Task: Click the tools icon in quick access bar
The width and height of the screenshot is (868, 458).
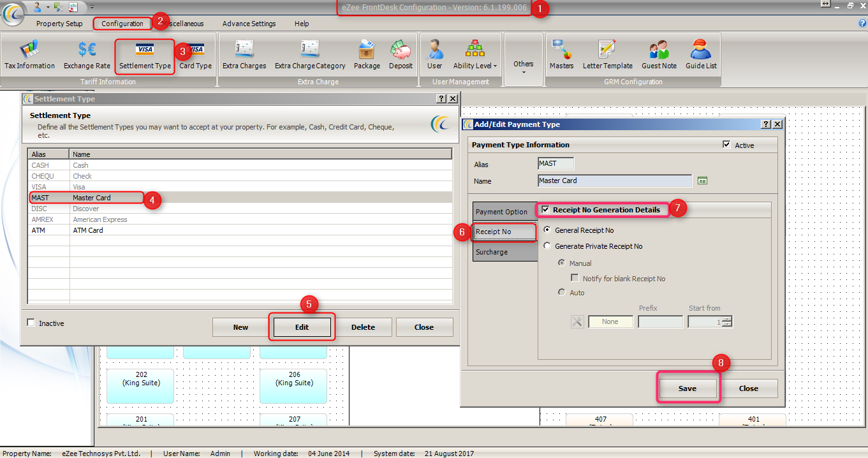Action: 59,6
